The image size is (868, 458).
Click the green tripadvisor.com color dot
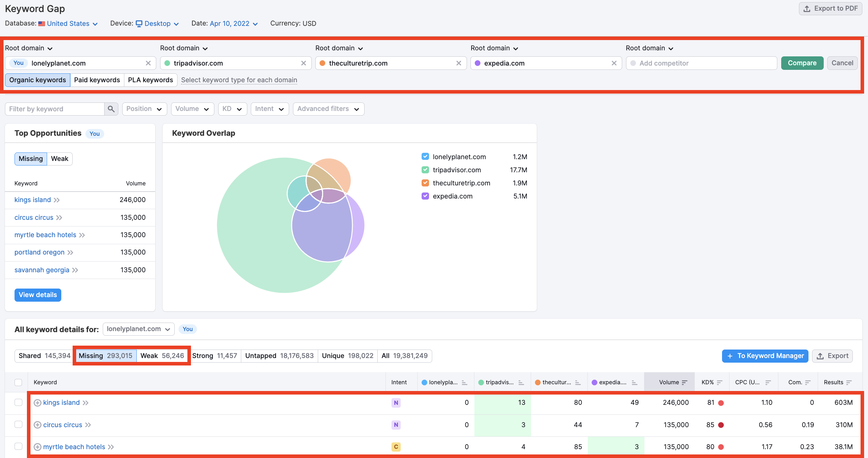(x=167, y=63)
